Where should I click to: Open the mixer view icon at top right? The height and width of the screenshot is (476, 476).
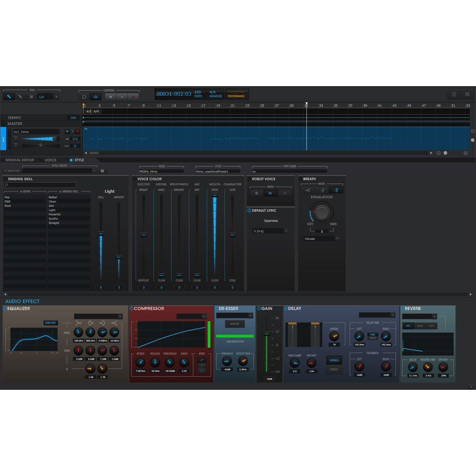pyautogui.click(x=467, y=94)
